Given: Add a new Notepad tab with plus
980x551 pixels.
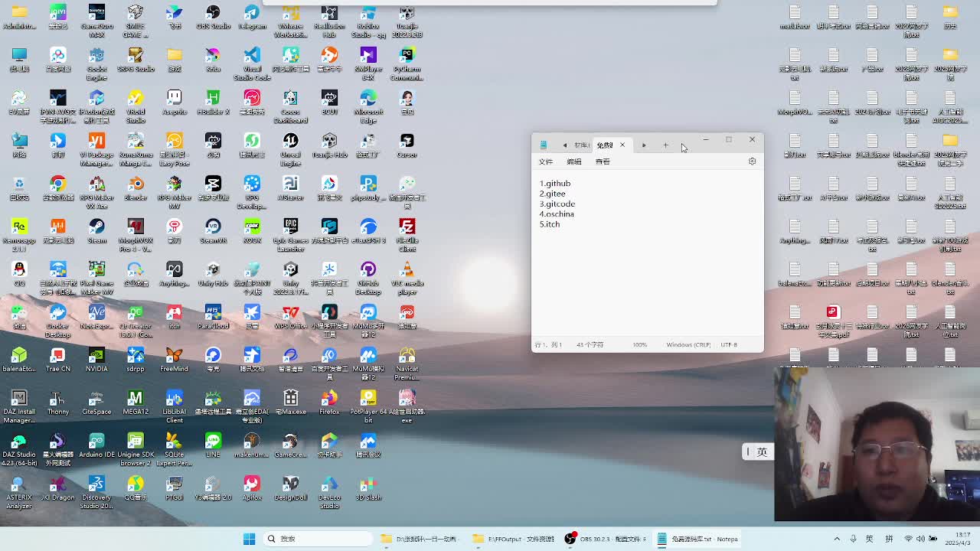Looking at the screenshot, I should [665, 145].
